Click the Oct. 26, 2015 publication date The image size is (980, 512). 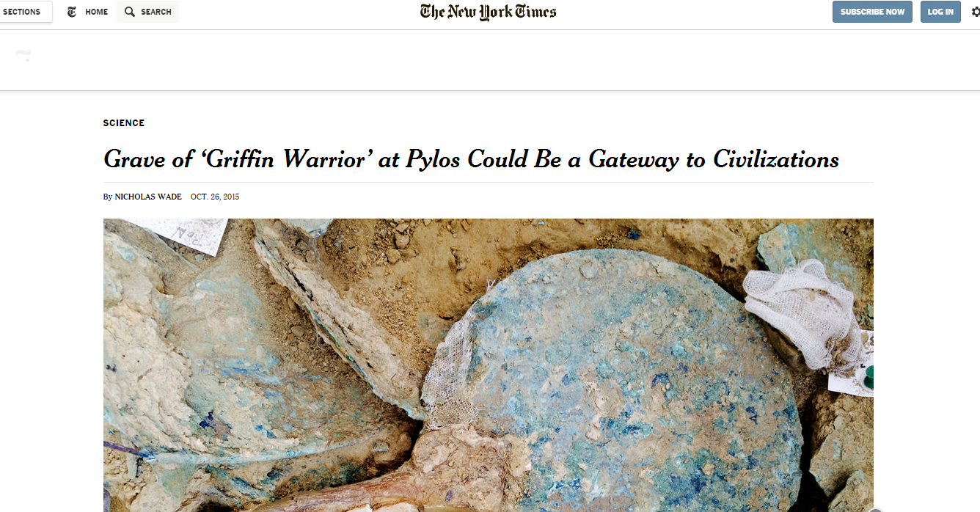click(x=215, y=197)
